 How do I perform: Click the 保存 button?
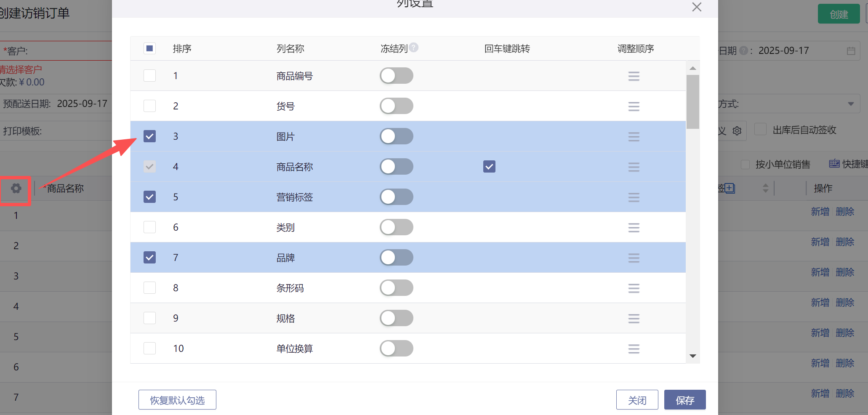[x=684, y=400]
